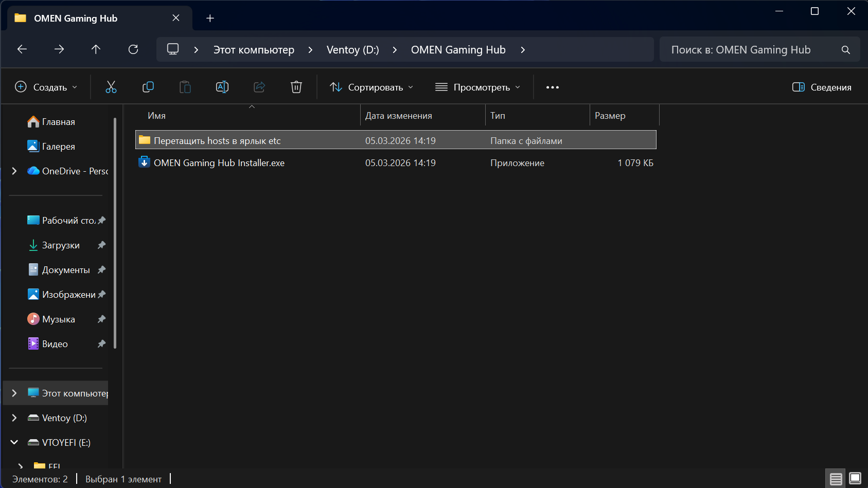
Task: Toggle the Сведения details pane
Action: (x=822, y=87)
